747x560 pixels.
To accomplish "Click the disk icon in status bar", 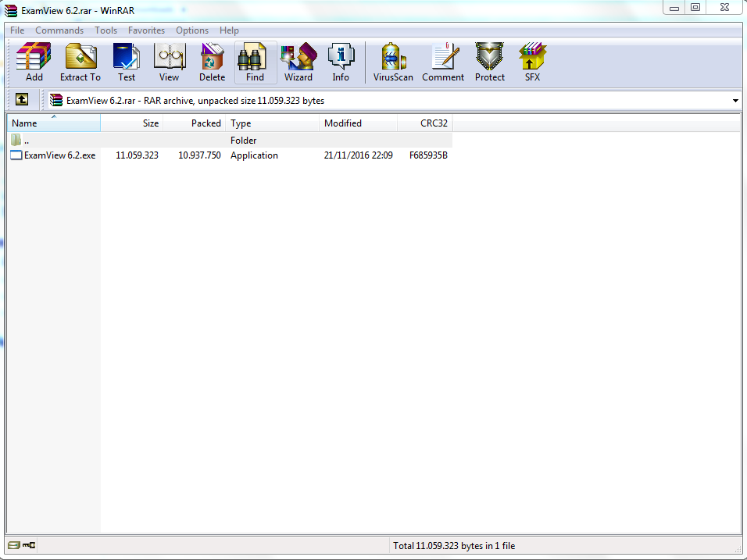I will (14, 544).
